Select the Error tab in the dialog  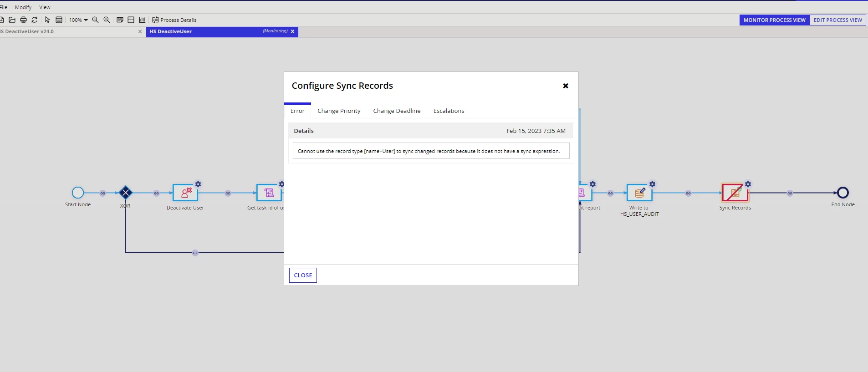tap(297, 111)
